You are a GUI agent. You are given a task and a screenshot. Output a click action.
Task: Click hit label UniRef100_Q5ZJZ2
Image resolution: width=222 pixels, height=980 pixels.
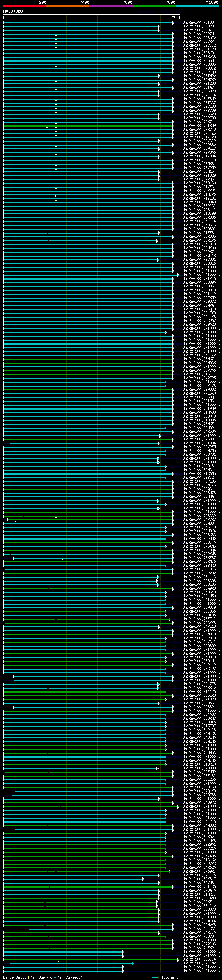(x=199, y=355)
